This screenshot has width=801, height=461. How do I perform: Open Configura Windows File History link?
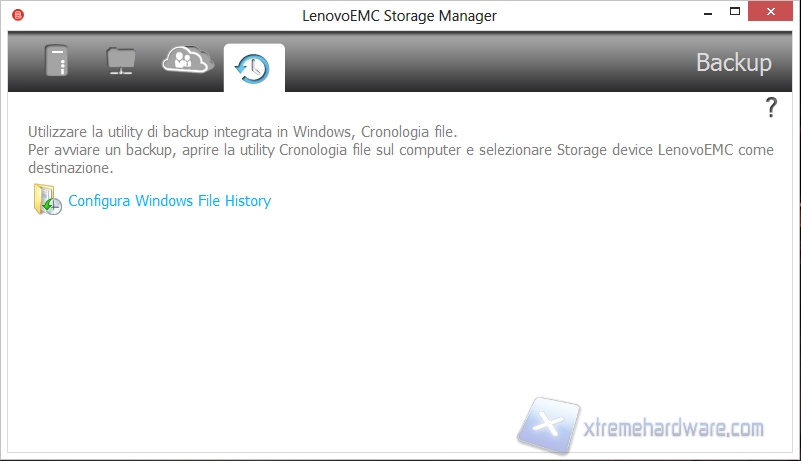(169, 201)
